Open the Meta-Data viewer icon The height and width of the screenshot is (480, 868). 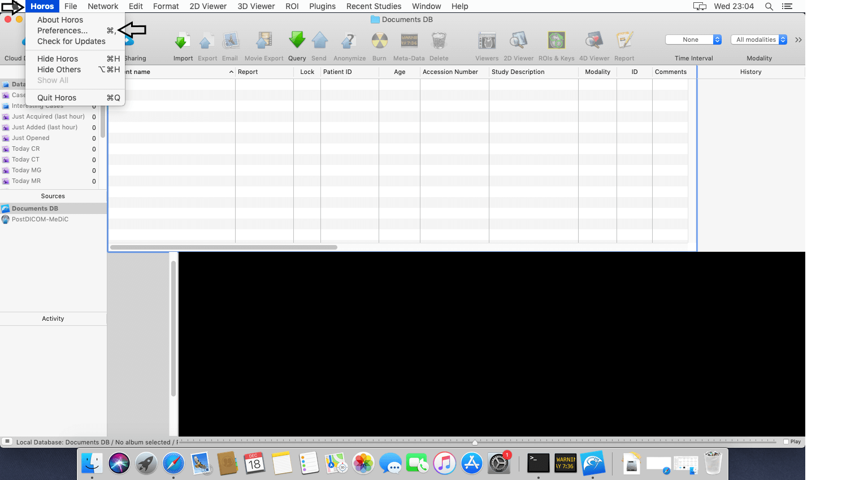409,41
